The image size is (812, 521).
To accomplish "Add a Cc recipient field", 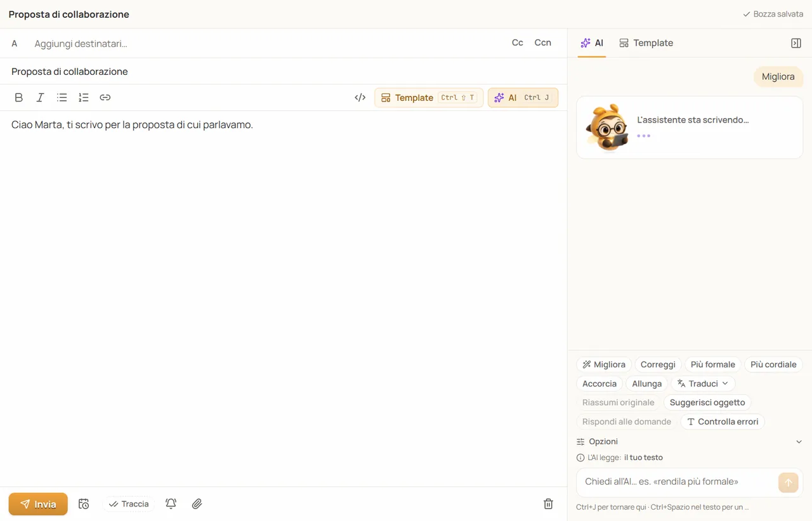I will [x=518, y=43].
